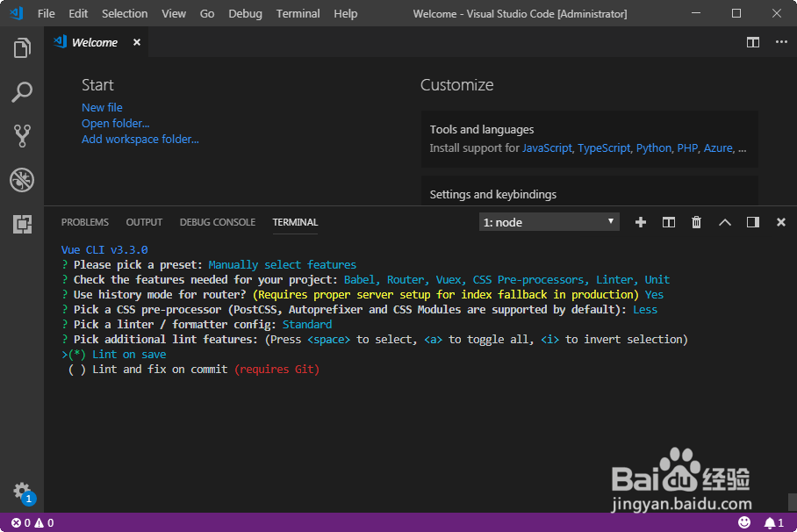Click the errors and warnings count in status bar

pyautogui.click(x=32, y=523)
